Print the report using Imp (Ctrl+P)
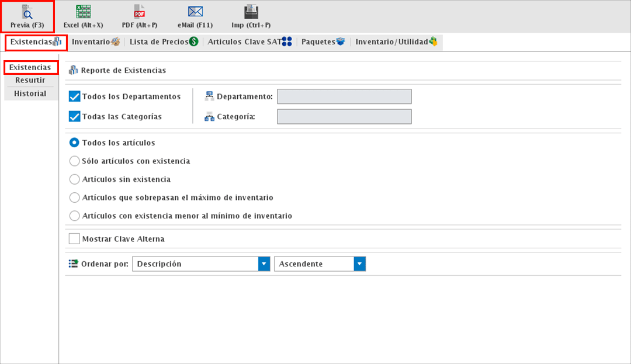This screenshot has width=631, height=364. coord(251,16)
